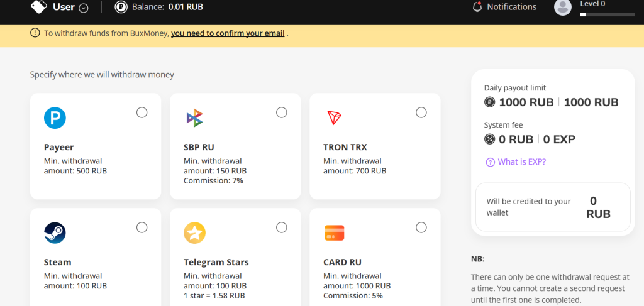
Task: Click the TRON TRX red logo
Action: [x=334, y=117]
